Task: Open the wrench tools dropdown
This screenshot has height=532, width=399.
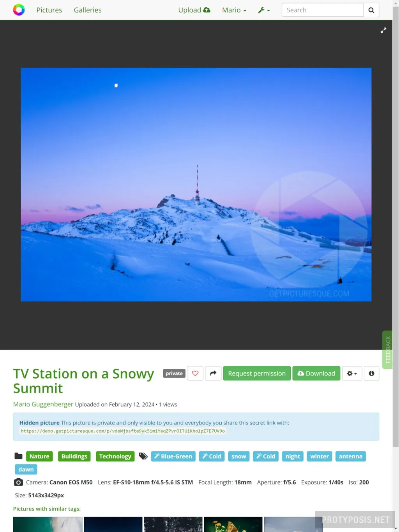Action: (x=264, y=10)
